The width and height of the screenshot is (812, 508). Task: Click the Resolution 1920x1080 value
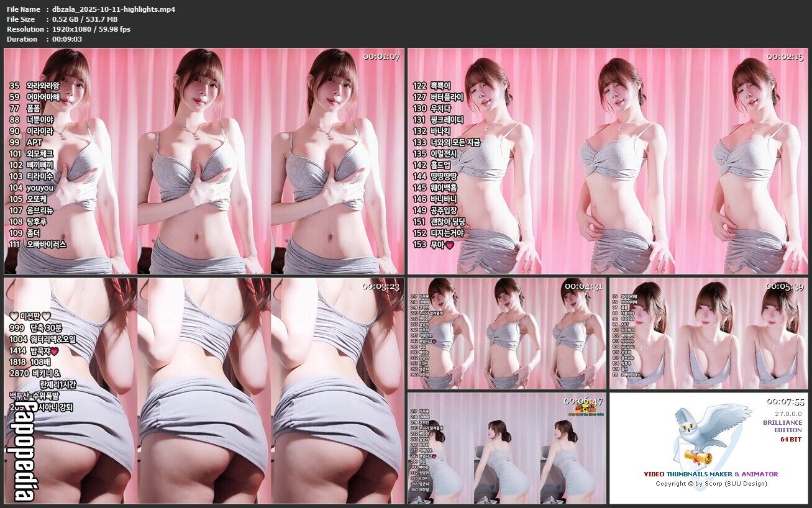pos(91,29)
